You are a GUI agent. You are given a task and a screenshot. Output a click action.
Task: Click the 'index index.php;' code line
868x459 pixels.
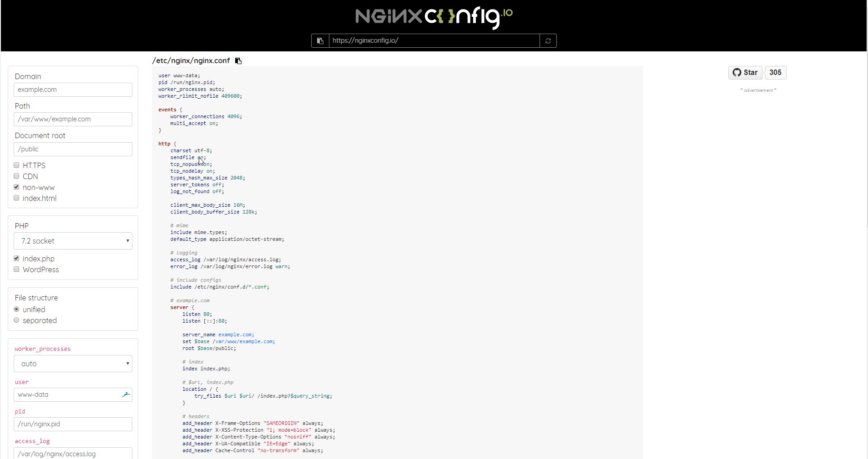tap(206, 369)
